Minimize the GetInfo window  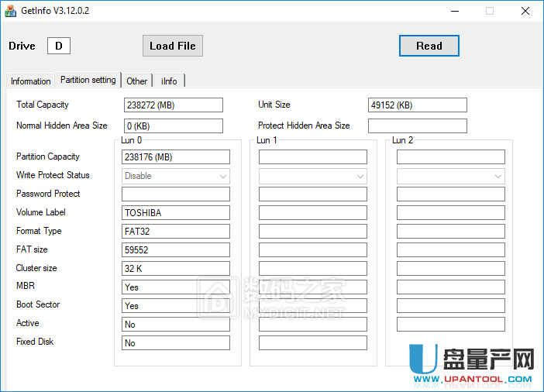tap(454, 11)
